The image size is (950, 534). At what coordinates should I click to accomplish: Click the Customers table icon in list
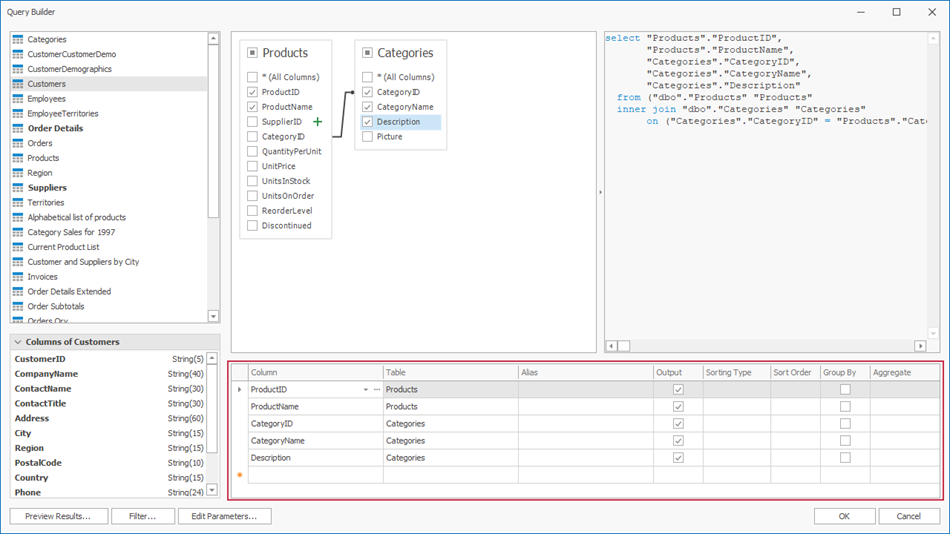(18, 84)
